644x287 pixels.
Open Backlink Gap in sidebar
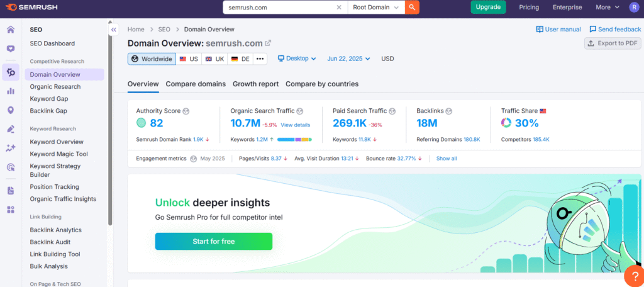[x=48, y=111]
